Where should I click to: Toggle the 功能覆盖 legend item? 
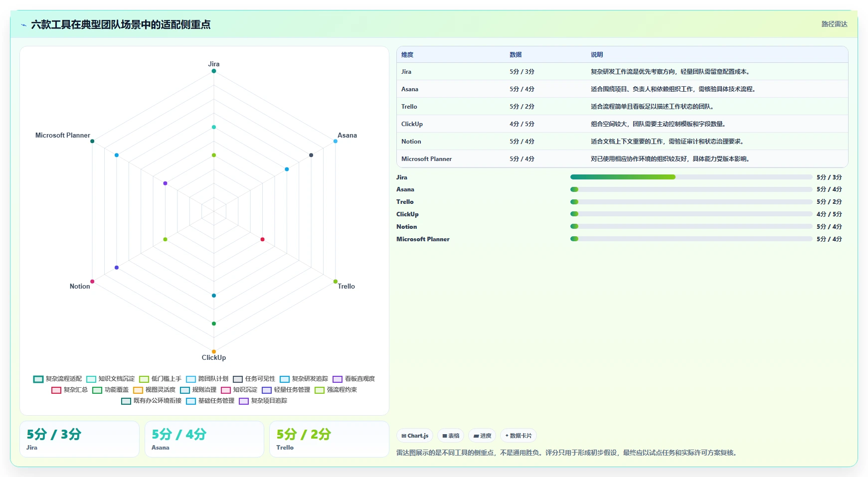tap(110, 390)
